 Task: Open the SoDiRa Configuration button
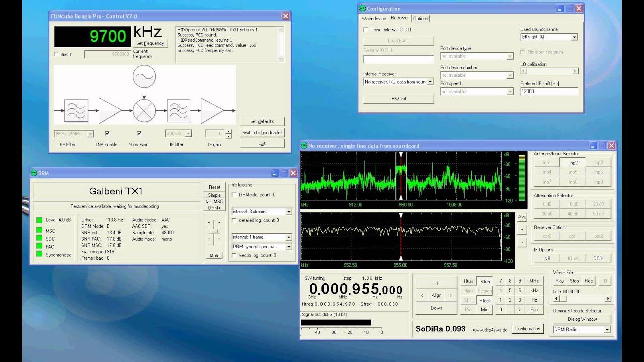(x=528, y=329)
